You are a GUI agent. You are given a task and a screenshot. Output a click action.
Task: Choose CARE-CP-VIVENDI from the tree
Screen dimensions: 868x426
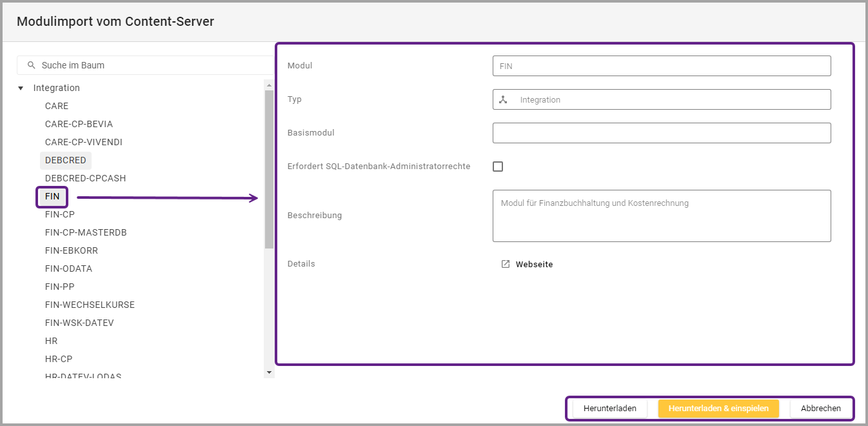click(83, 142)
